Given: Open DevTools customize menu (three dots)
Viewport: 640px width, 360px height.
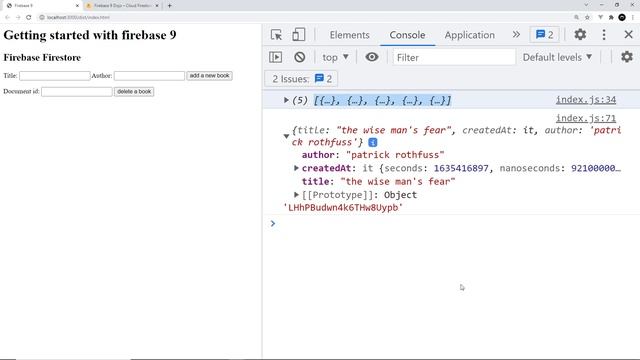Looking at the screenshot, I should (604, 35).
